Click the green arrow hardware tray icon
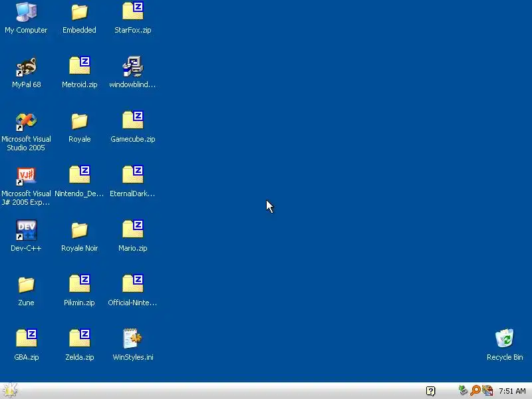 point(463,390)
